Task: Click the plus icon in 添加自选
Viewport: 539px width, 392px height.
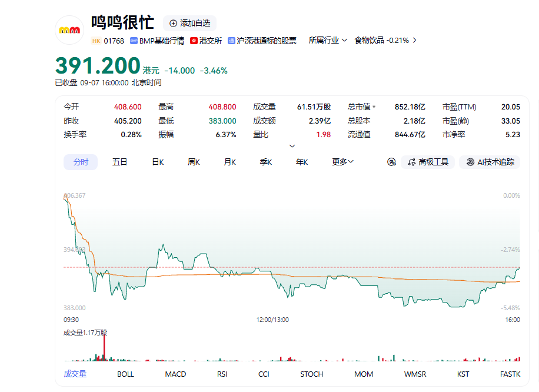Action: tap(173, 24)
